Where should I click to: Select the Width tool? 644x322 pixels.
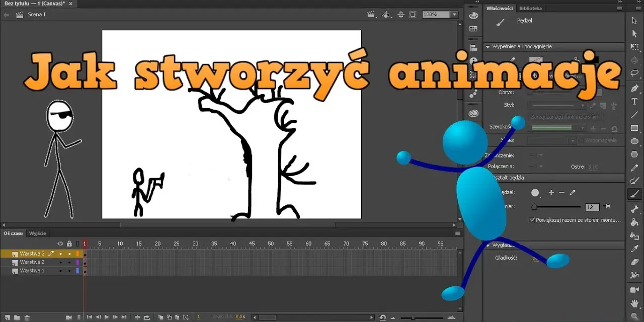(x=634, y=275)
